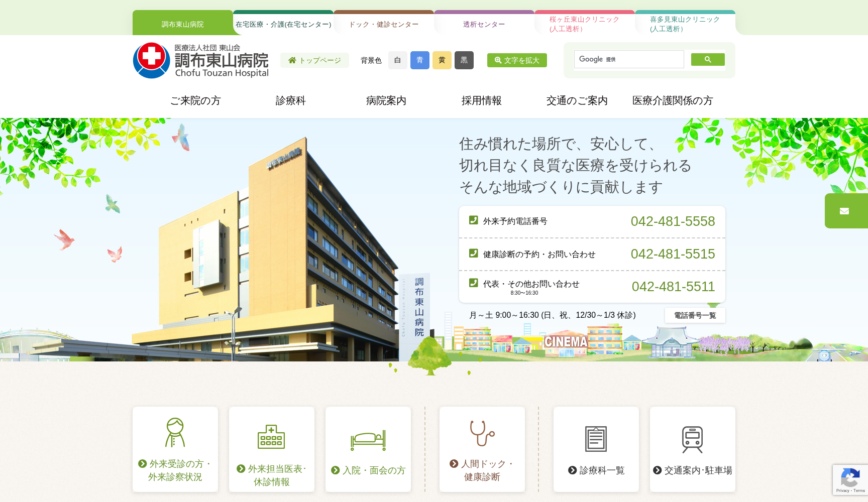Click the 文字を拡大 button
Image resolution: width=868 pixels, height=502 pixels.
[516, 60]
